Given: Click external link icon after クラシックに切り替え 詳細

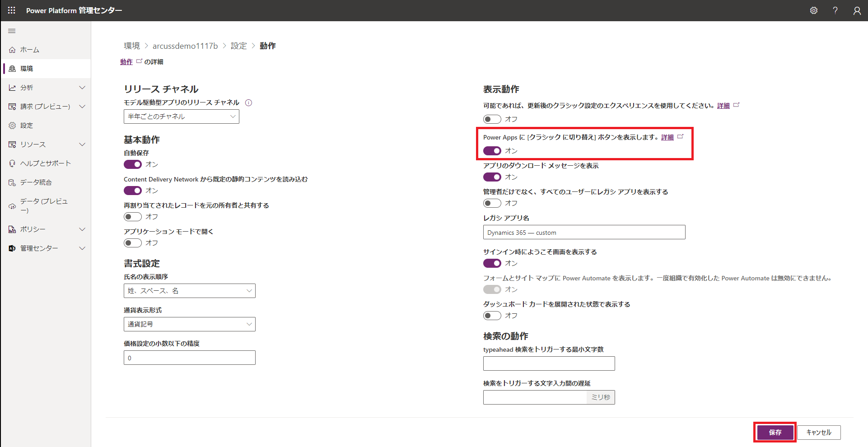Looking at the screenshot, I should (680, 136).
